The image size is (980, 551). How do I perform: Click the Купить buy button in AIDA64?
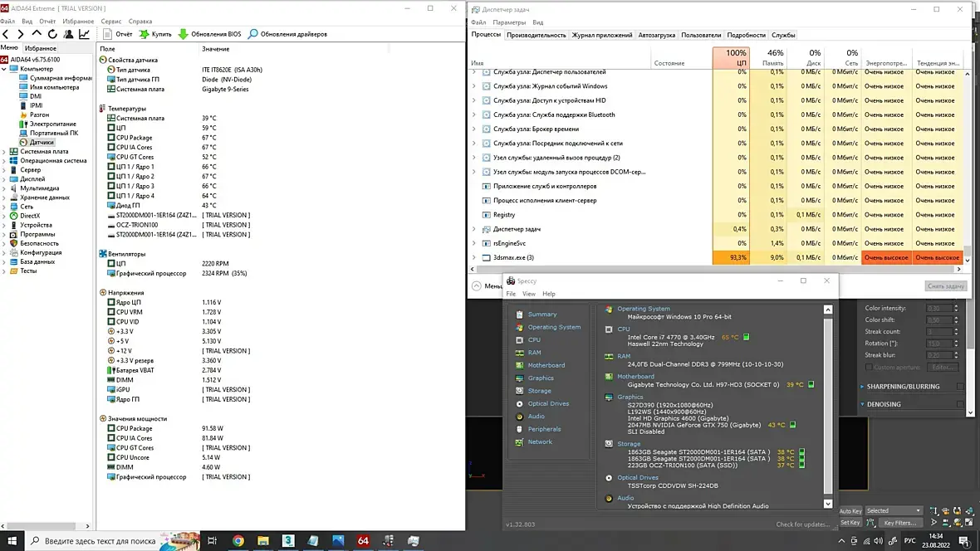(155, 34)
